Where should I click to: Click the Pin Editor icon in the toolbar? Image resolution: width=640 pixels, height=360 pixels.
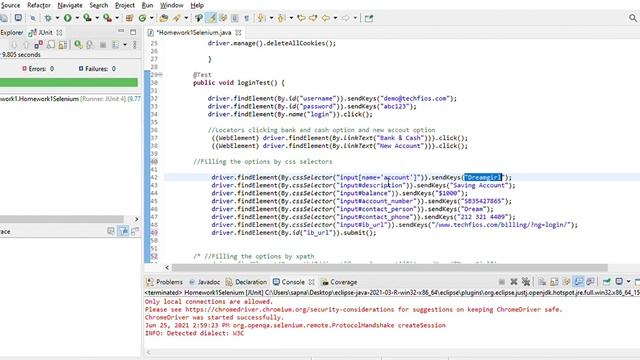point(369,18)
